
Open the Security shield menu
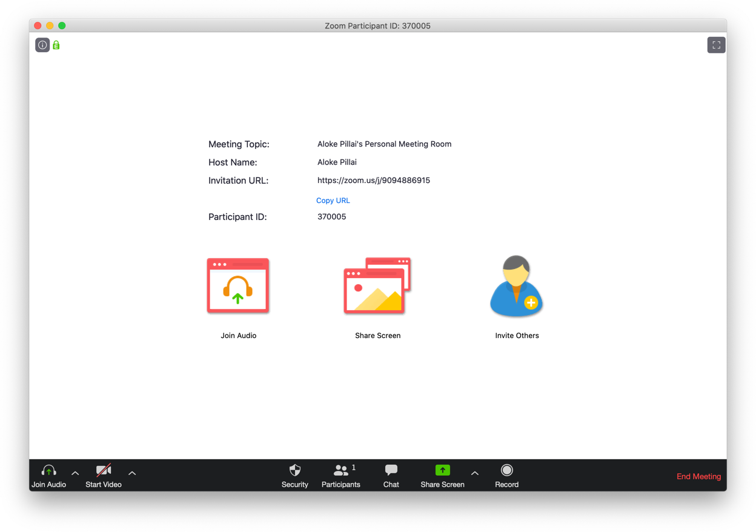[295, 476]
